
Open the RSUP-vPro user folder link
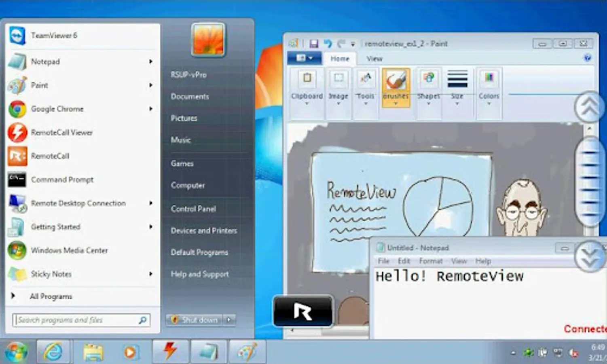click(x=188, y=75)
